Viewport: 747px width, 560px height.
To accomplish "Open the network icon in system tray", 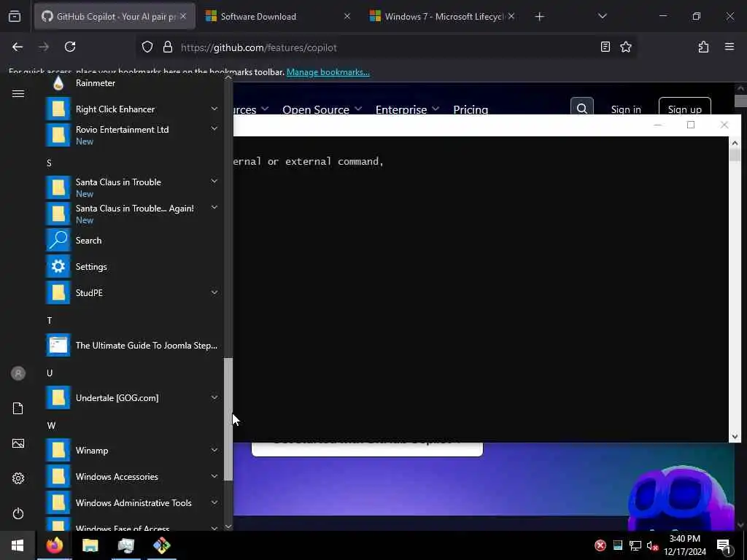I will pyautogui.click(x=635, y=545).
